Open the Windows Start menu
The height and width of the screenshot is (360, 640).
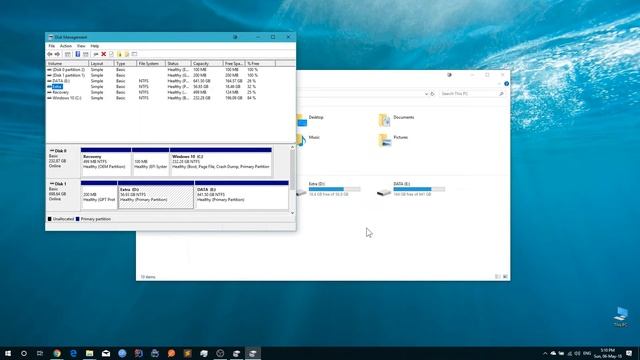tap(8, 353)
